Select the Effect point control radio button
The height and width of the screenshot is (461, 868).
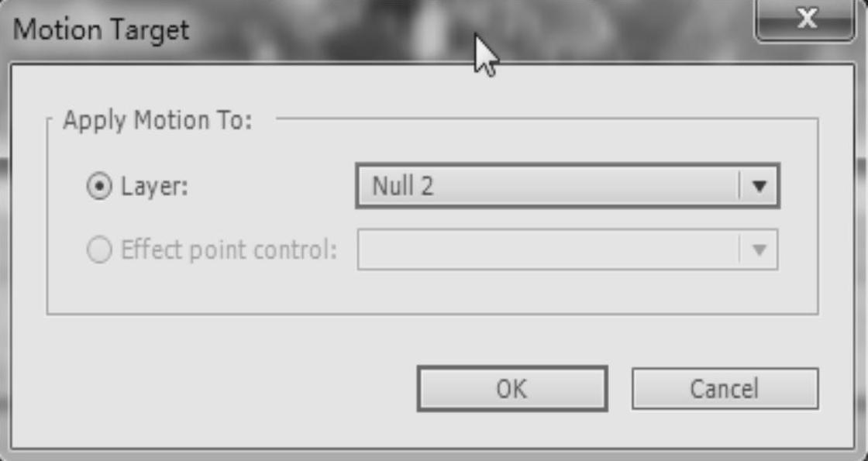pyautogui.click(x=98, y=250)
